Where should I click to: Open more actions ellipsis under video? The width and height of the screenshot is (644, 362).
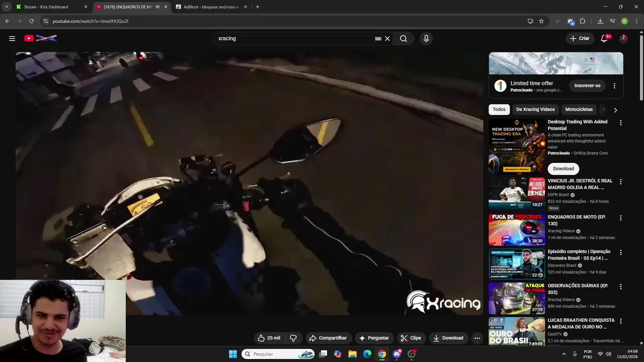477,338
